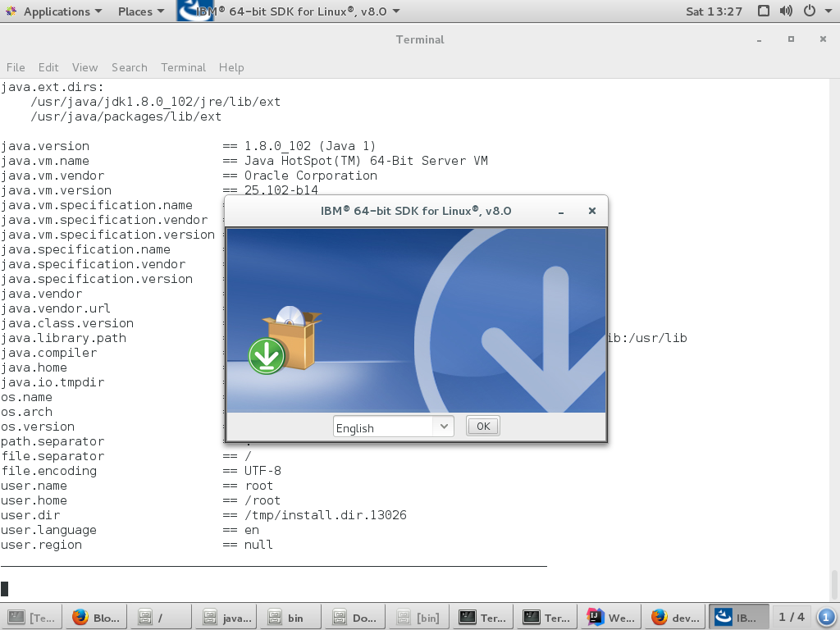Switch to the IntelliJ We... taskbar item
840x630 pixels.
pyautogui.click(x=612, y=618)
